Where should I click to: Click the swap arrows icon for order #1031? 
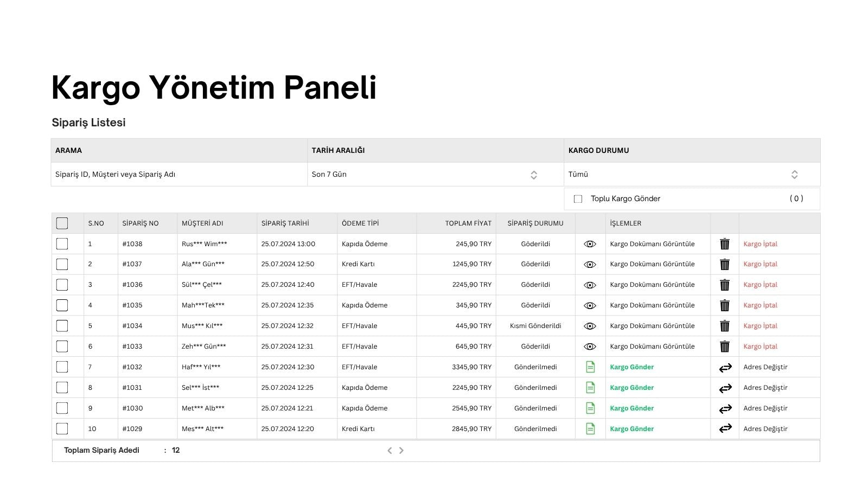point(725,388)
